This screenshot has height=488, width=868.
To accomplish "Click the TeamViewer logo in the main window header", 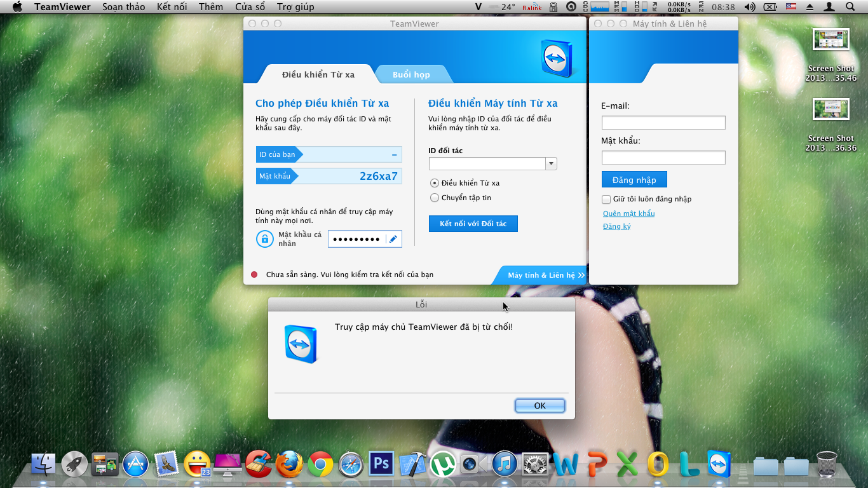I will point(557,58).
